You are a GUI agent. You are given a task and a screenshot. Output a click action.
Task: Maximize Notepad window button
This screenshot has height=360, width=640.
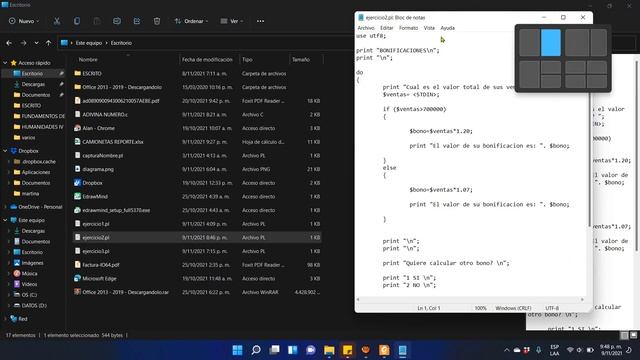[563, 18]
